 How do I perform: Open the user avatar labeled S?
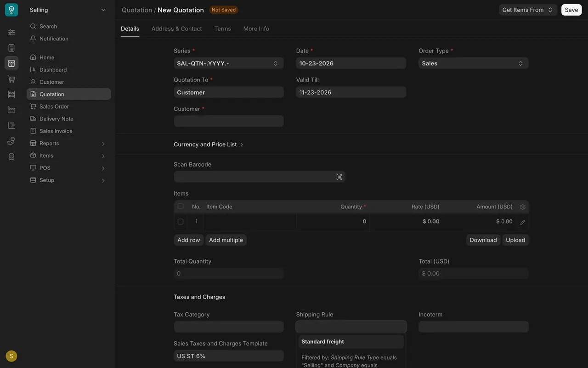(x=11, y=356)
